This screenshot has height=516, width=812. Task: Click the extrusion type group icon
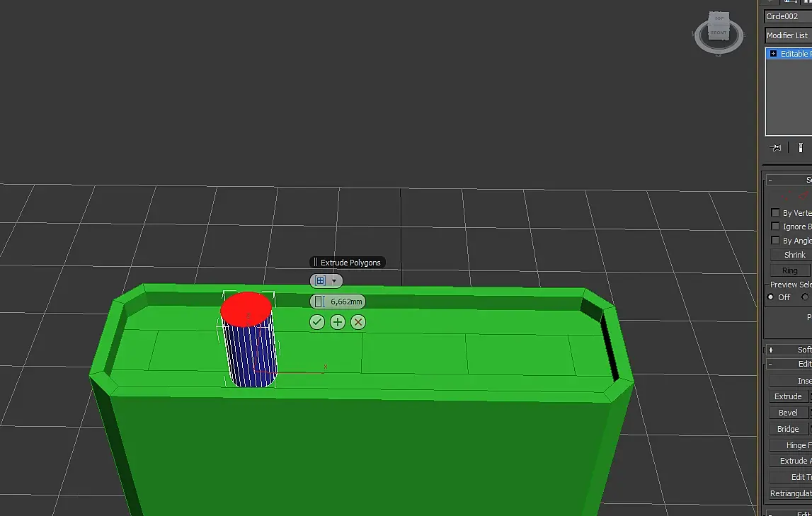point(321,280)
